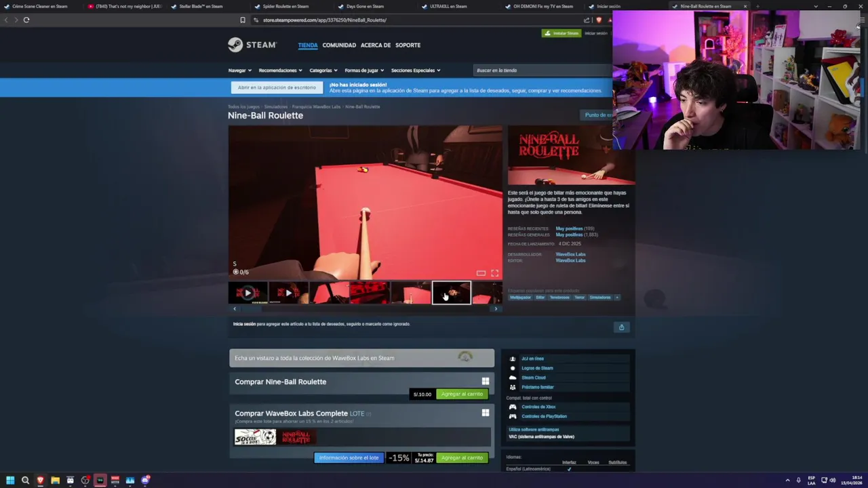
Task: Click the Simuladores tag
Action: tap(599, 298)
